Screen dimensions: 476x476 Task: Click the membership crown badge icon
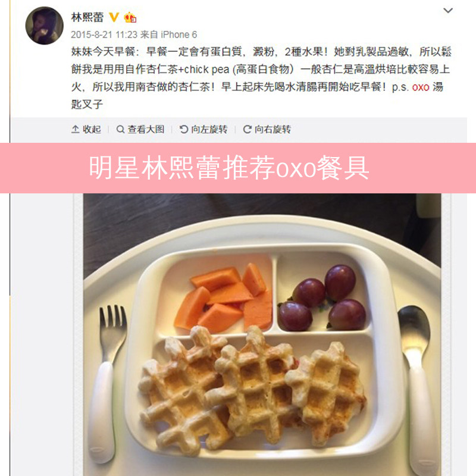[x=130, y=17]
